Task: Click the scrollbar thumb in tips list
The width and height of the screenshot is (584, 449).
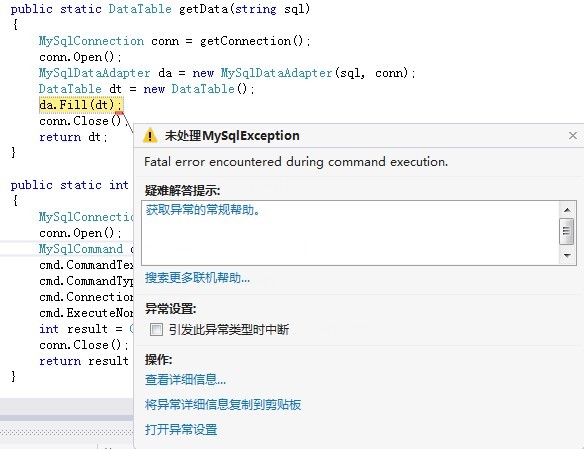Action: coord(566,231)
